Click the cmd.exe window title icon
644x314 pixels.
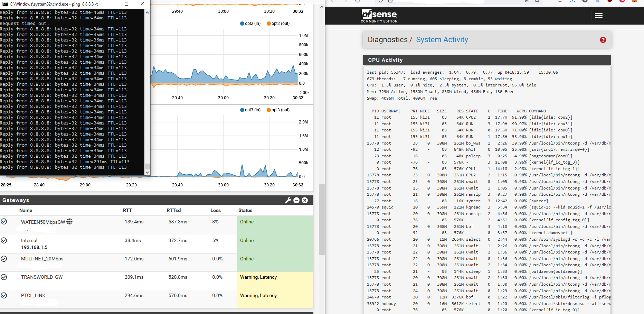pyautogui.click(x=5, y=4)
